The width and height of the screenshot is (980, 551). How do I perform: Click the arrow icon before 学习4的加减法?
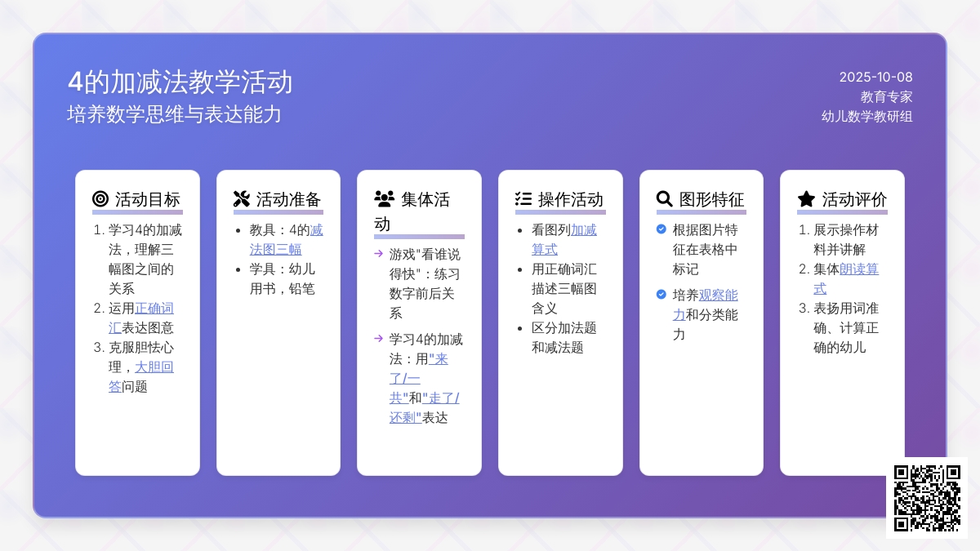pos(377,339)
